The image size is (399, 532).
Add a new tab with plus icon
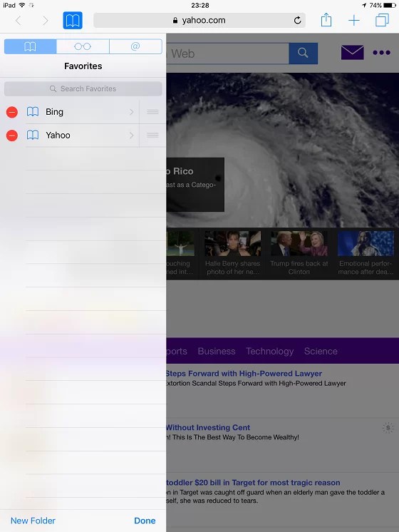pos(353,21)
